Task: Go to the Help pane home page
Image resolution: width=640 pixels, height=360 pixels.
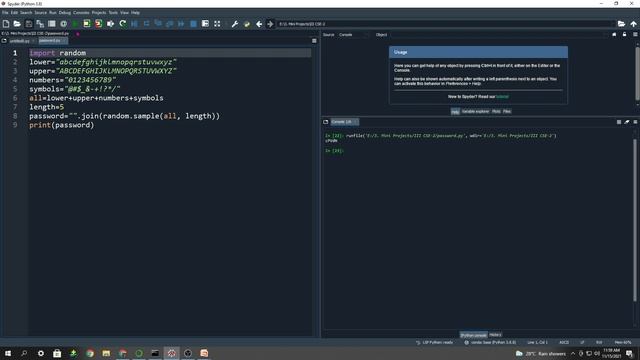Action: pyautogui.click(x=614, y=35)
